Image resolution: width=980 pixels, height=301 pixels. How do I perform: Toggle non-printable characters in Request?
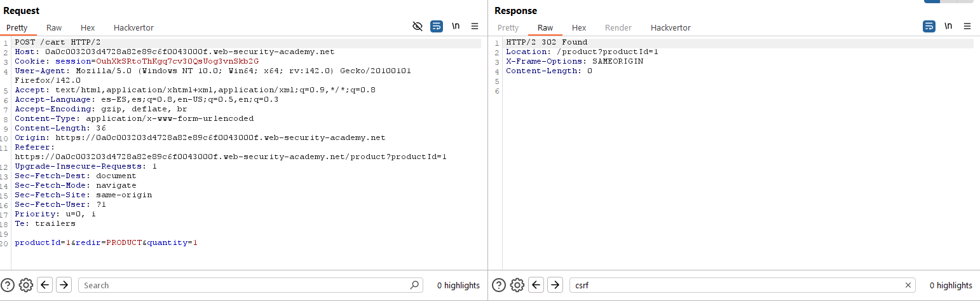pos(456,27)
